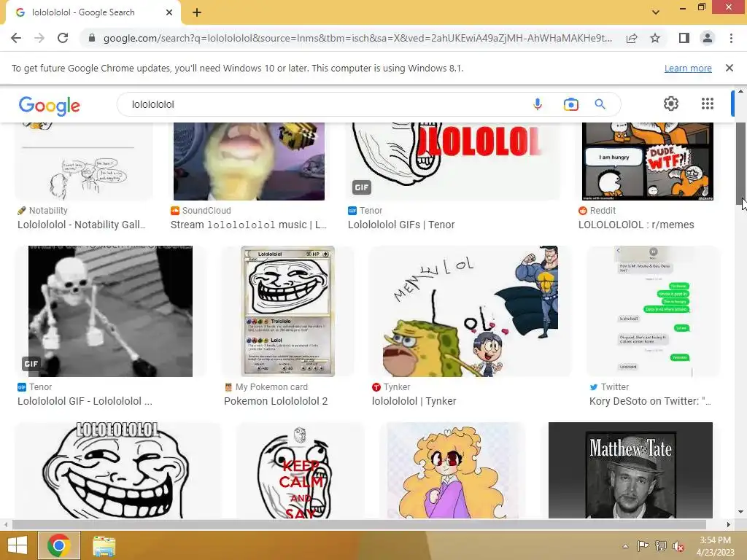Screen dimensions: 747x560
Task: Open the Learn more link
Action: pos(688,68)
